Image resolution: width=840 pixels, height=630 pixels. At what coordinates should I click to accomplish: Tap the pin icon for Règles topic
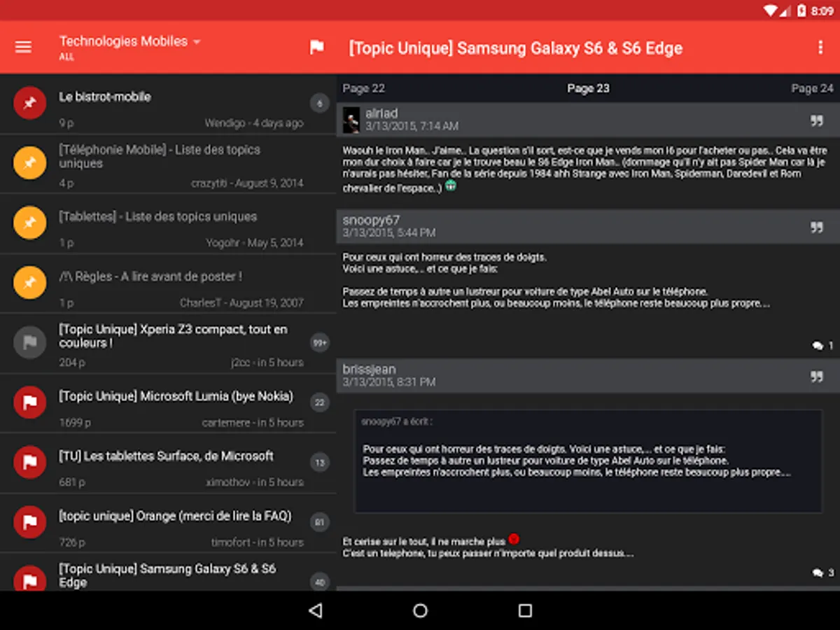click(30, 283)
